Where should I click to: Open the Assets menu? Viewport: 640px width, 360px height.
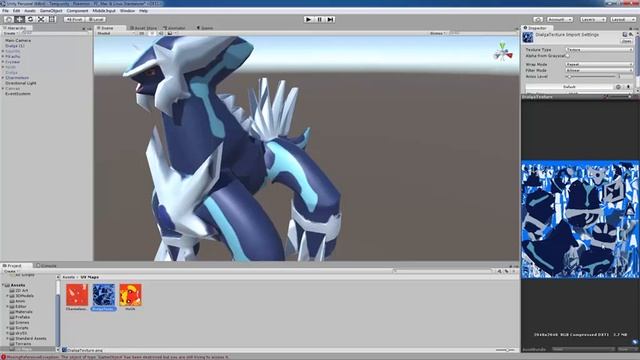pyautogui.click(x=30, y=11)
